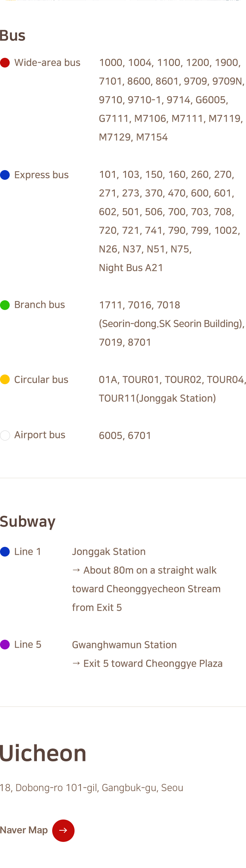Click the Circular bus label

pyautogui.click(x=41, y=380)
